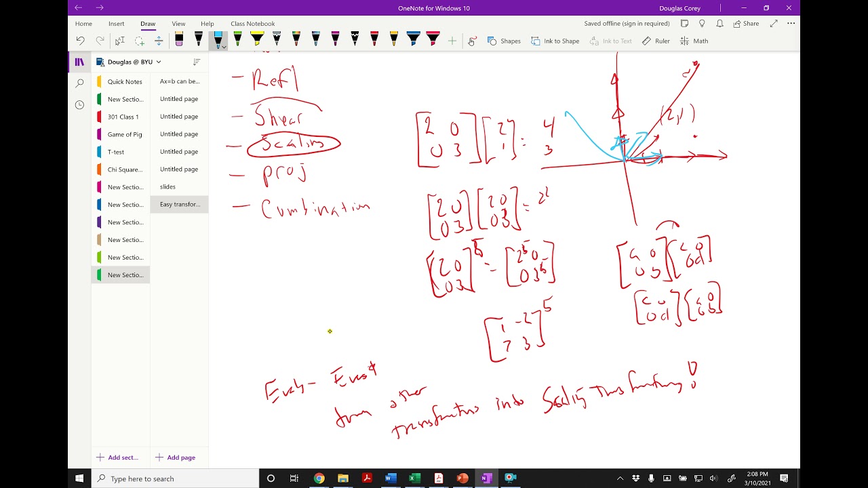Viewport: 868px width, 488px height.
Task: Open the tan-colored New Section
Action: (121, 240)
